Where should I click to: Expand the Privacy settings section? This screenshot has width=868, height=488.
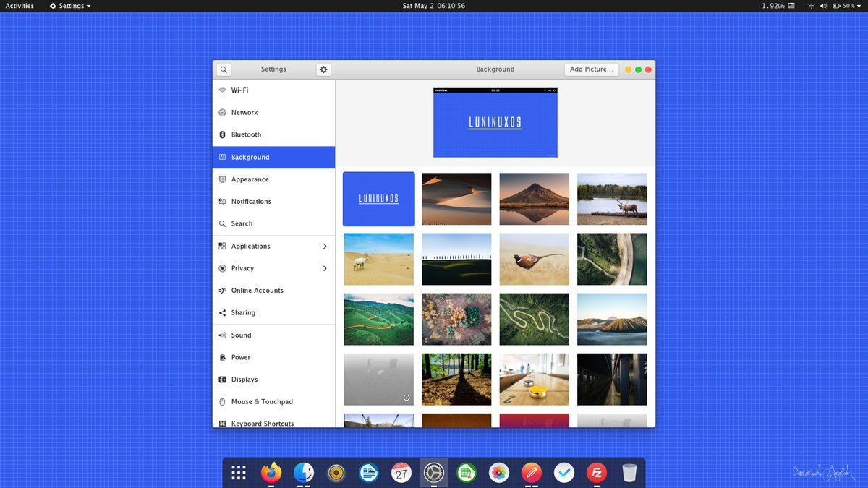[242, 268]
